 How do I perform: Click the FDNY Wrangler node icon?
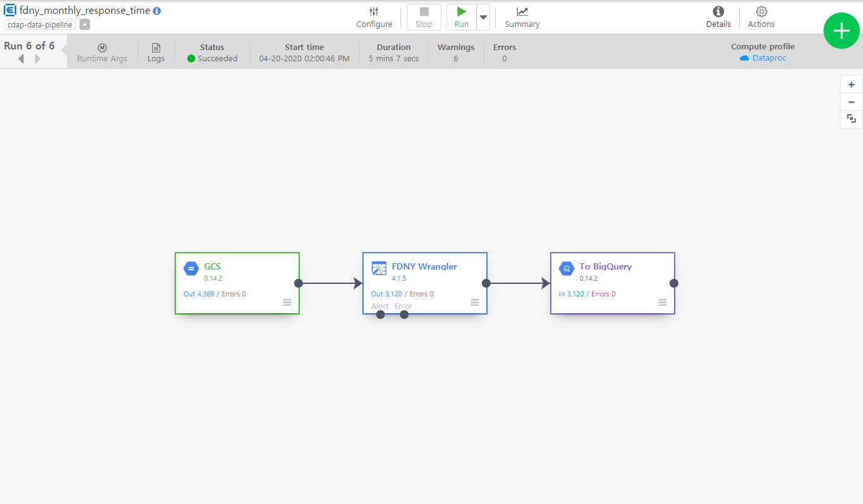[379, 269]
